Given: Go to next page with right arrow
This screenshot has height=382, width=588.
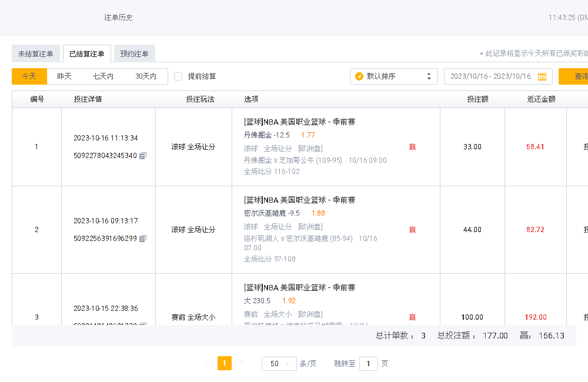Looking at the screenshot, I should click(x=242, y=363).
